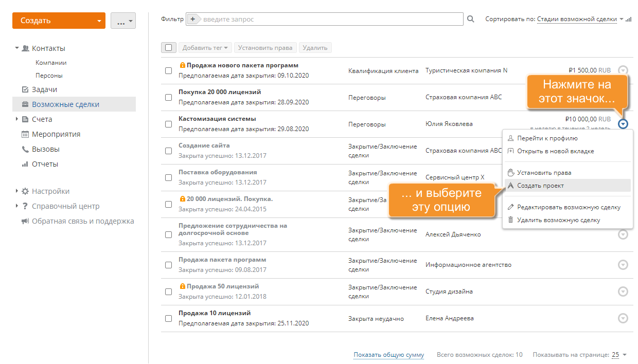Open actions menu for Предложение сотрудничества row

pos(623,234)
